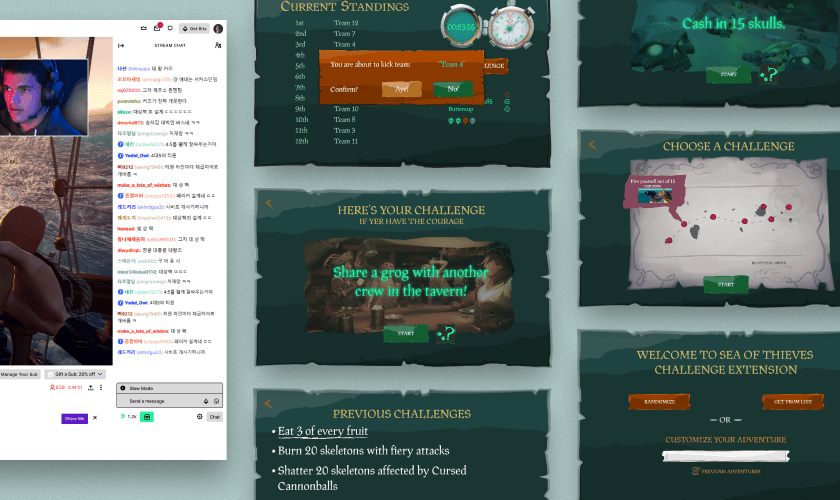Go back from the Previous Challenges panel
840x500 pixels.
[268, 404]
